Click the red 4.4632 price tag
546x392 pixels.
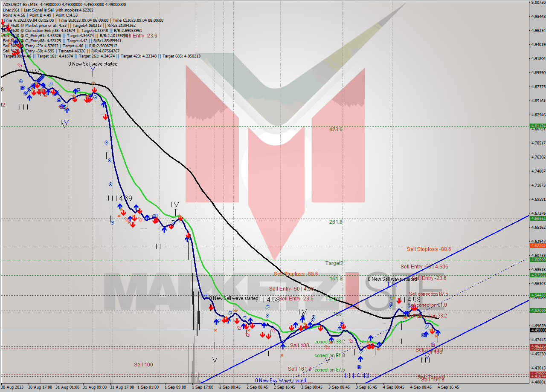(537, 347)
